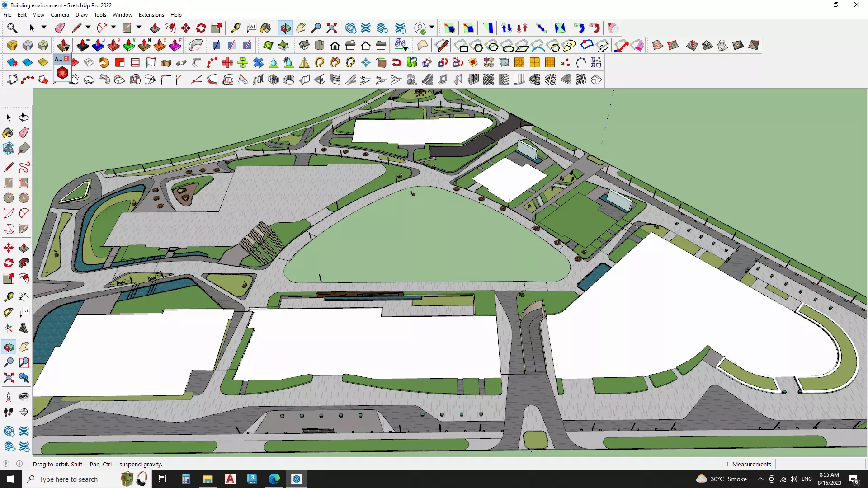Close the small floating A... toolbar

tap(66, 59)
